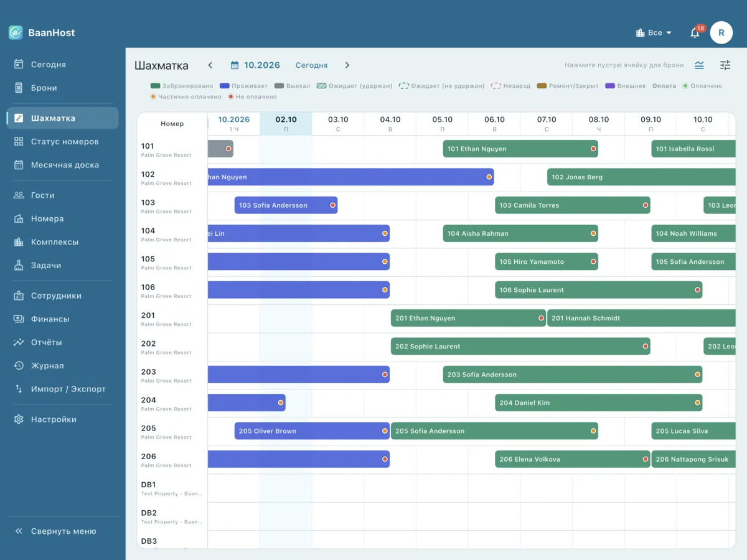Go to previous month arrow
The image size is (747, 560).
(210, 65)
